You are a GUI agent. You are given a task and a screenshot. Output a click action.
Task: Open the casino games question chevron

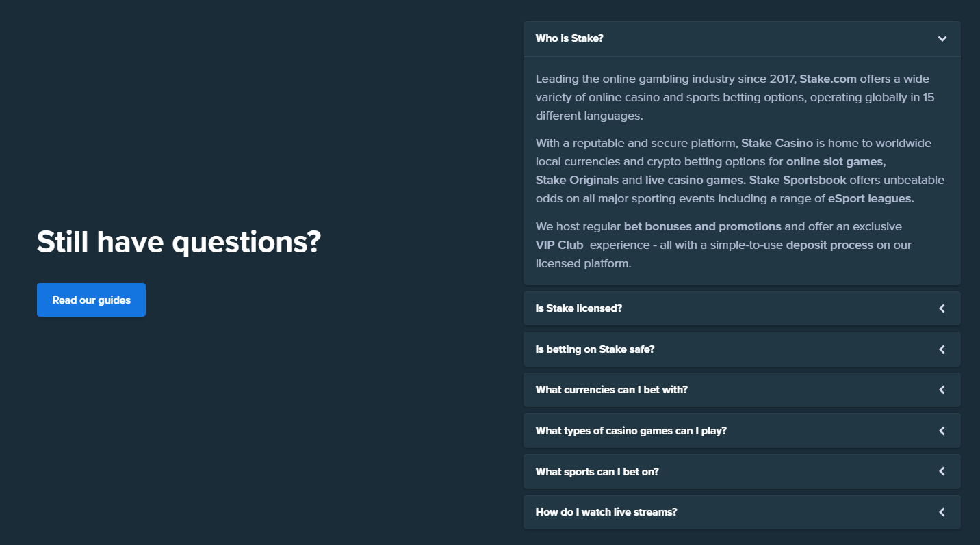pos(942,431)
